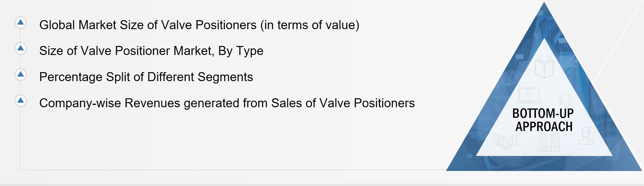Image resolution: width=644 pixels, height=186 pixels.
Task: Click the open book icon in triangle
Action: pos(544,69)
